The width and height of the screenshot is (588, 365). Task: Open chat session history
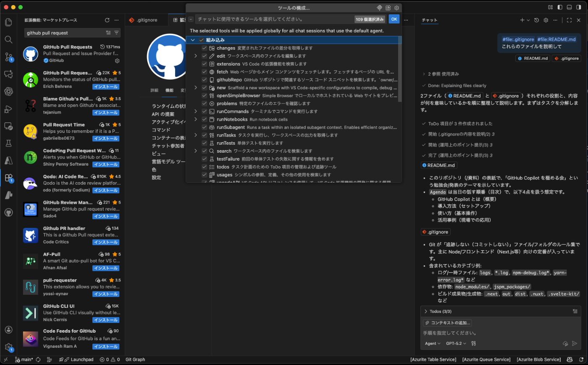536,20
